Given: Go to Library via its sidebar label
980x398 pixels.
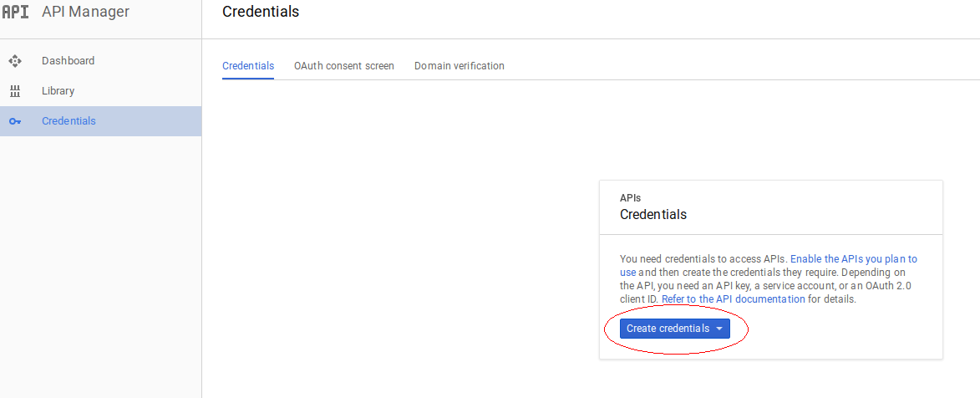Looking at the screenshot, I should tap(58, 91).
